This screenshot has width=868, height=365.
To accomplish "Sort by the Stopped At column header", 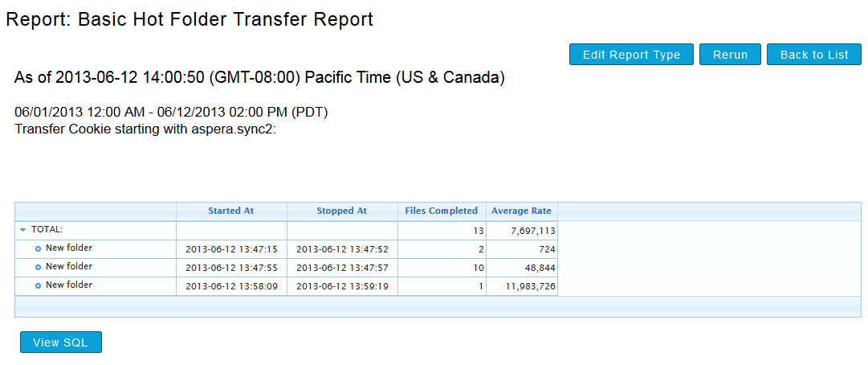I will point(341,211).
